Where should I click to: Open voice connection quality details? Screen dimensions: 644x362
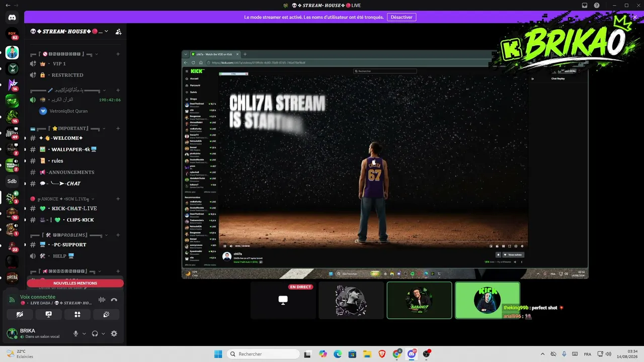(x=13, y=300)
